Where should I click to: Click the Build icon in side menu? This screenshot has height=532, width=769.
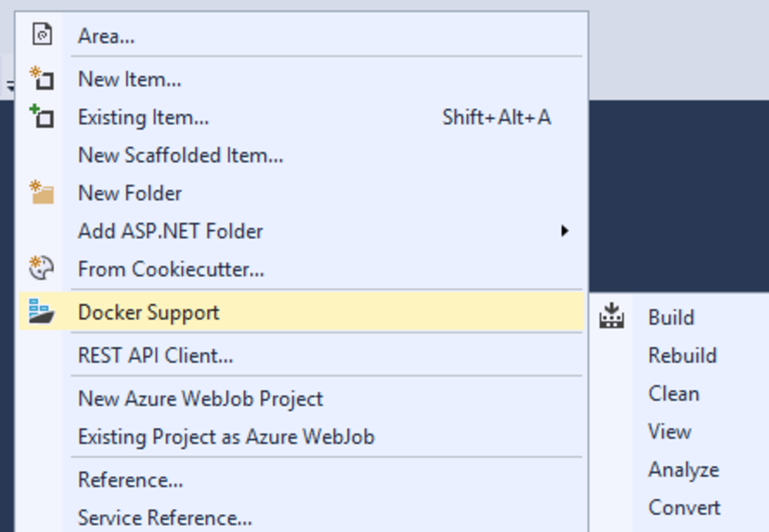[x=612, y=316]
